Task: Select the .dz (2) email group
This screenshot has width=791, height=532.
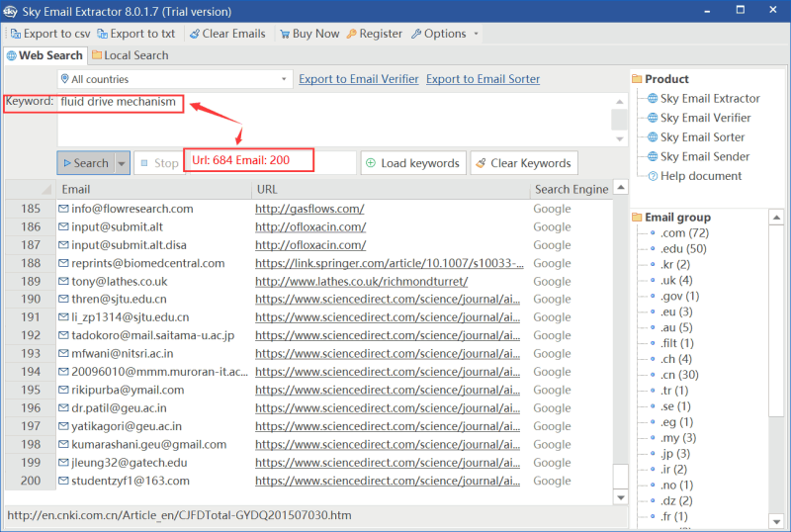Action: [x=676, y=500]
